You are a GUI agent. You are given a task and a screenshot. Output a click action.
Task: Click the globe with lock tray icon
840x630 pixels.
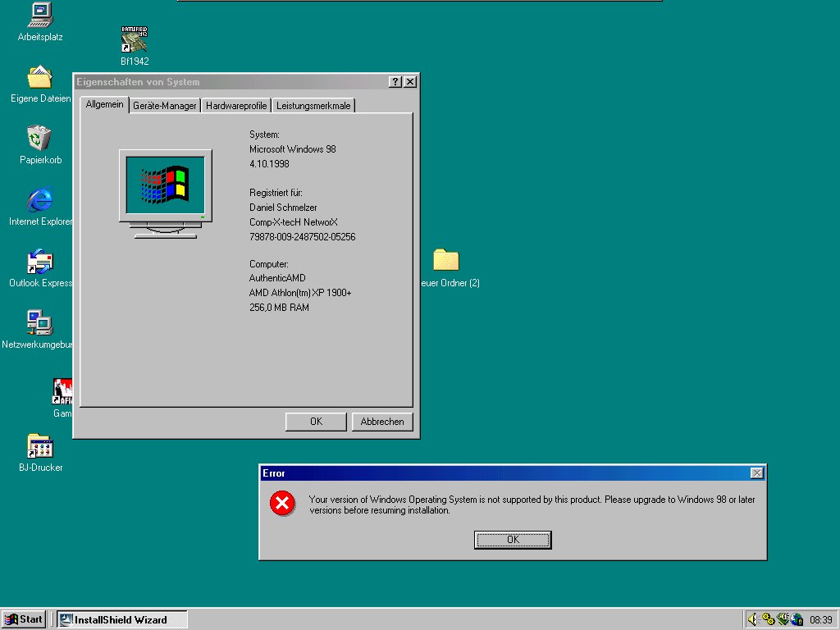(x=797, y=619)
